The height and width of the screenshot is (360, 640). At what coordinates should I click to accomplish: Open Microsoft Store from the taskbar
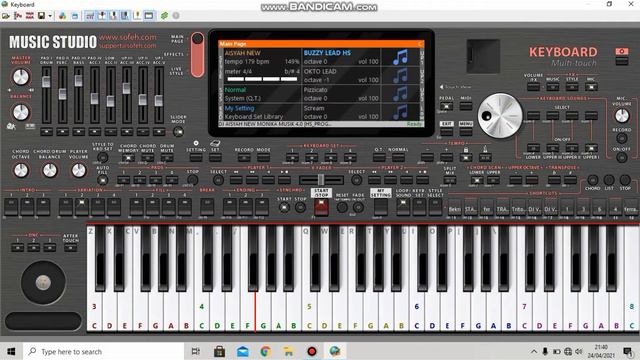219,351
